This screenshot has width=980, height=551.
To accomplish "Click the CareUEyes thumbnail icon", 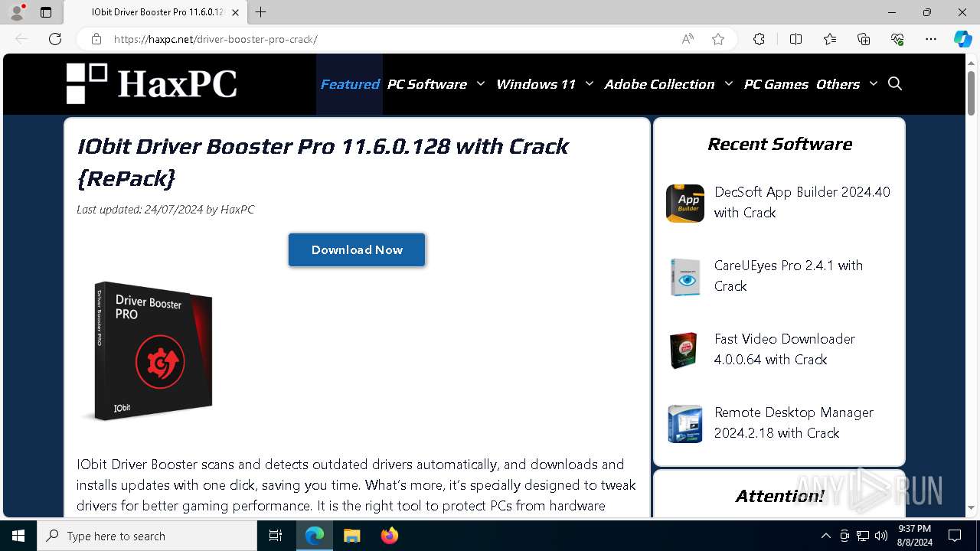I will tap(685, 277).
